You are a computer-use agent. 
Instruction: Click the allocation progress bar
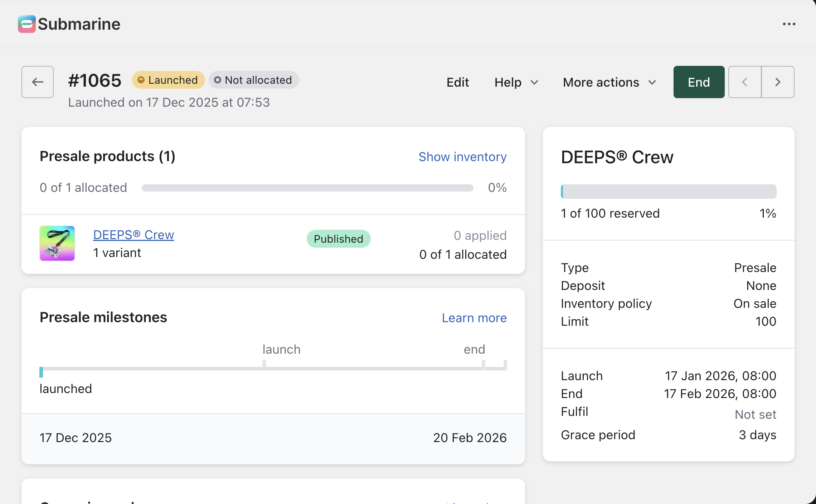[307, 188]
